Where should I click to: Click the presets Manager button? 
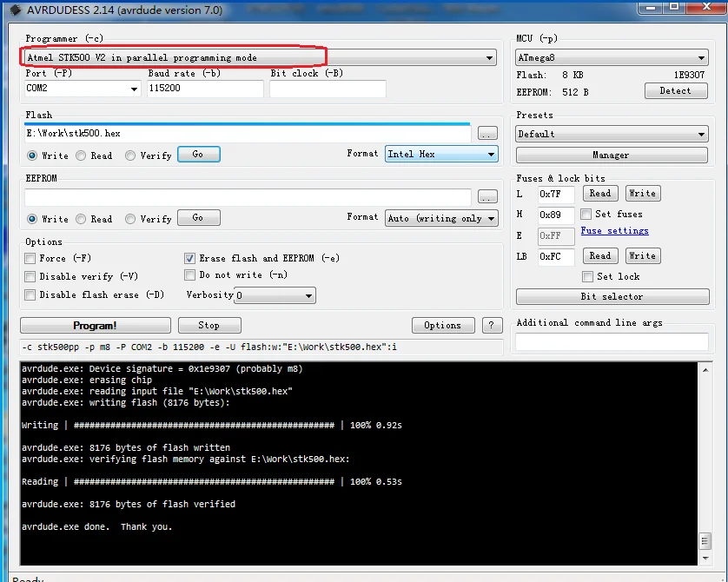point(612,155)
